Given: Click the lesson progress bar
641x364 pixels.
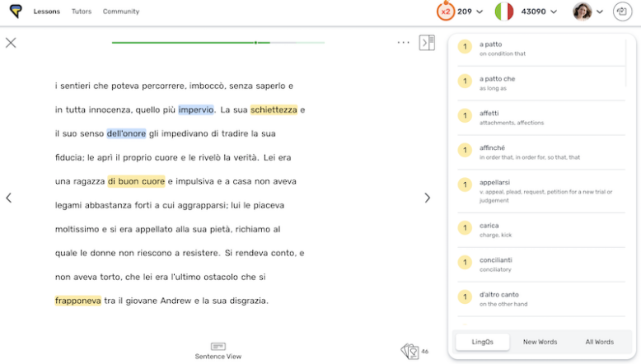Looking at the screenshot, I should point(218,42).
